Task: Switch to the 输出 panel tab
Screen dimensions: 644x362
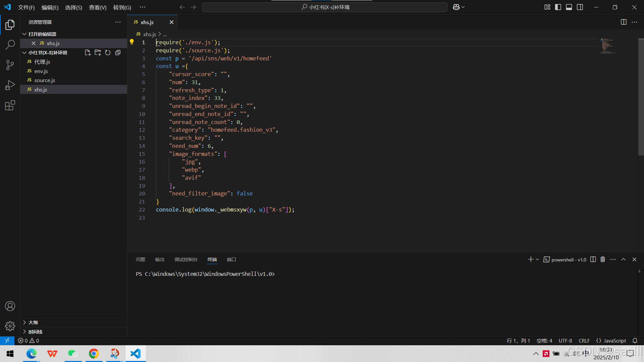Action: pyautogui.click(x=160, y=259)
